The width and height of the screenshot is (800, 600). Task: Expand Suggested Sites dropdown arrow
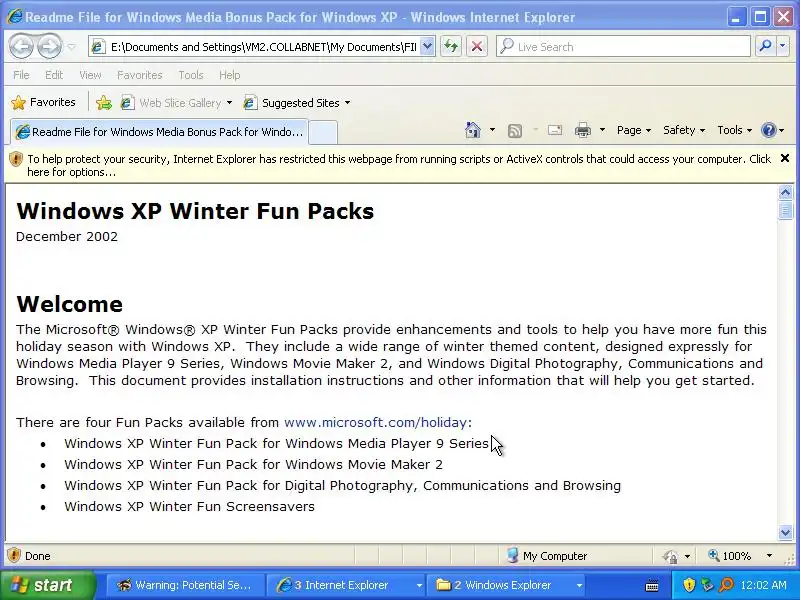pyautogui.click(x=347, y=103)
